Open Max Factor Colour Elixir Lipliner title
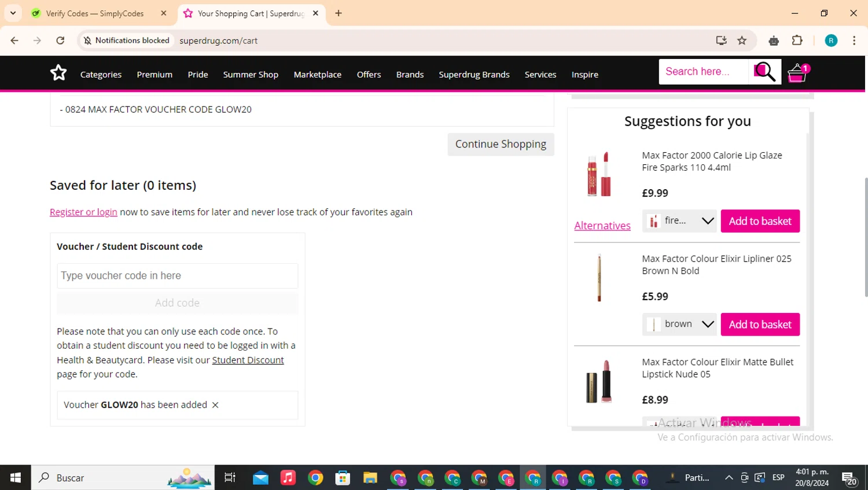This screenshot has width=868, height=490. (716, 265)
